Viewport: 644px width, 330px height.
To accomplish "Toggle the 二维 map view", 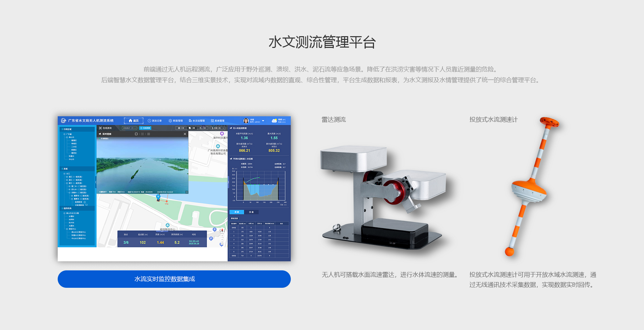I will 192,128.
